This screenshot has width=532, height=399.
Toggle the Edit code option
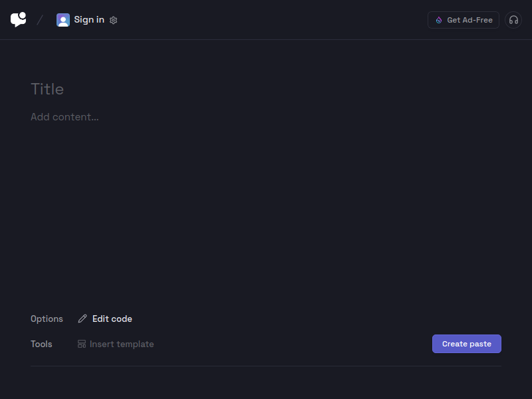[x=105, y=319]
